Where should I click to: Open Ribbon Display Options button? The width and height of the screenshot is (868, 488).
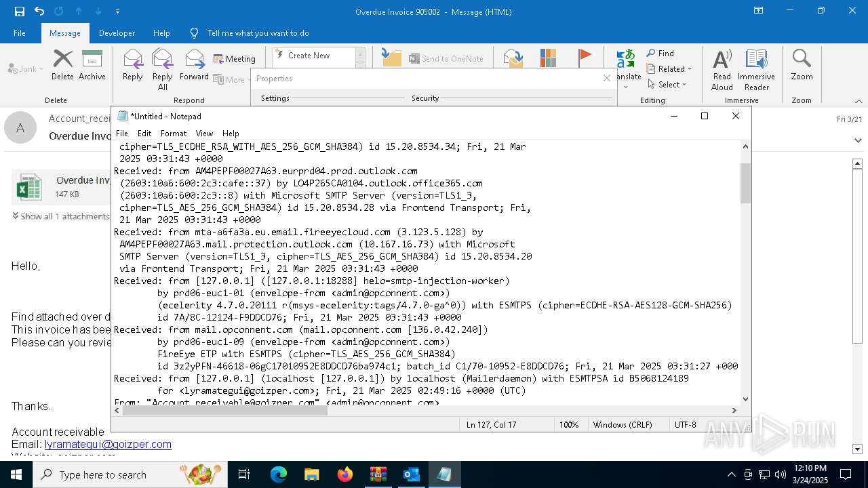click(x=758, y=11)
